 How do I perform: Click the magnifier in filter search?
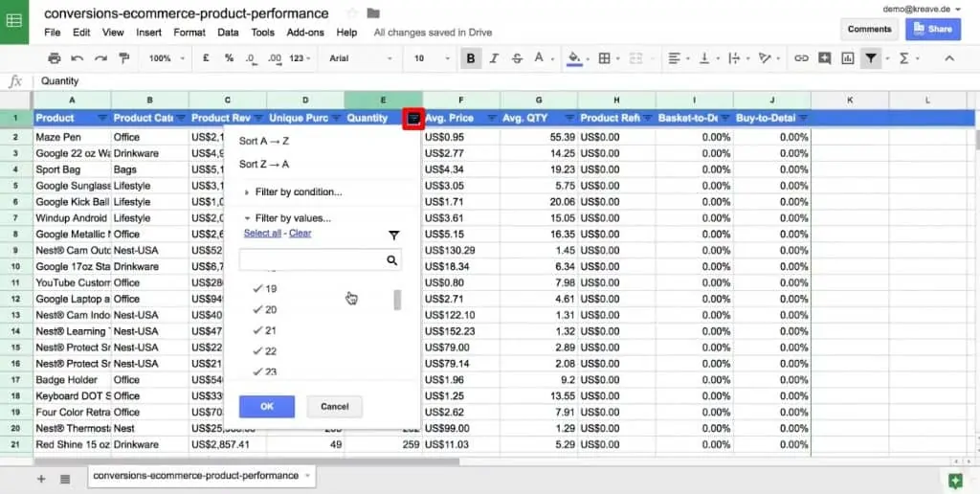(x=391, y=260)
